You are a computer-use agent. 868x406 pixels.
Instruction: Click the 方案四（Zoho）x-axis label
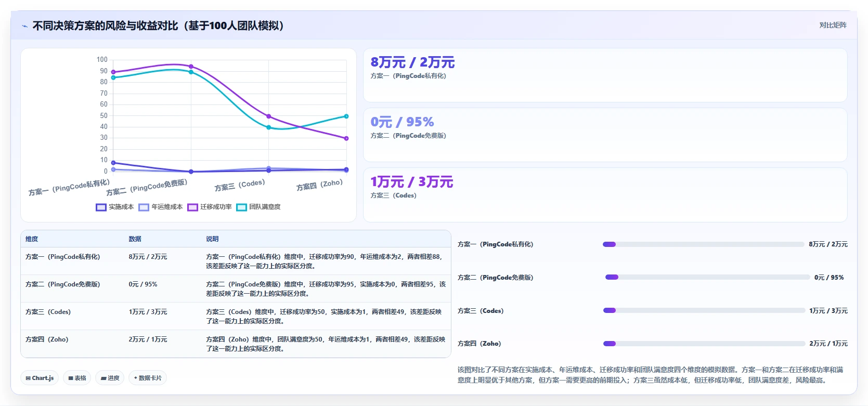coord(319,185)
